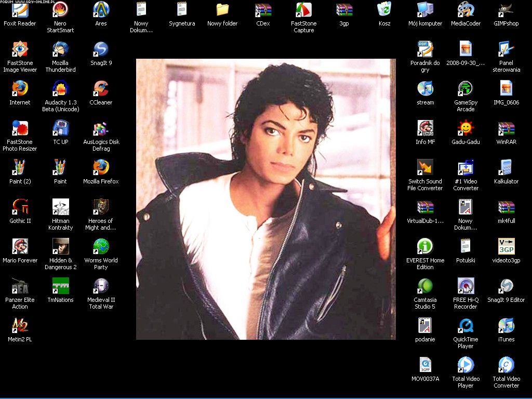532x399 pixels.
Task: Select the Foxit Reader desktop icon
Action: [x=20, y=10]
